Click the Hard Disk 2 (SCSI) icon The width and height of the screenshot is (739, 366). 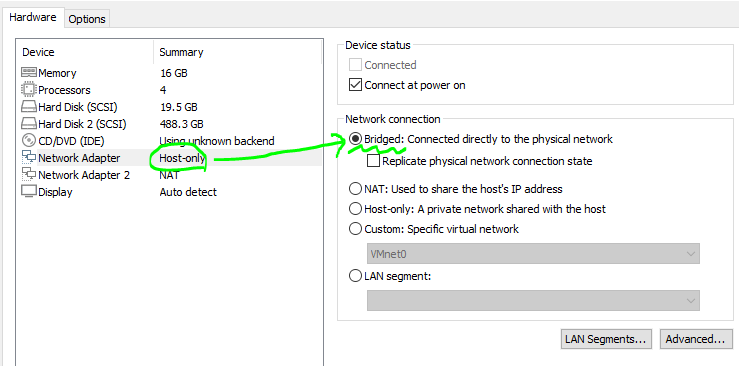click(29, 124)
